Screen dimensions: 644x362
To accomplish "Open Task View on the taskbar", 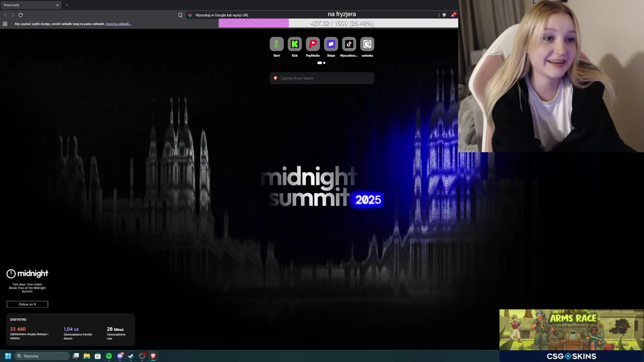I will point(76,356).
